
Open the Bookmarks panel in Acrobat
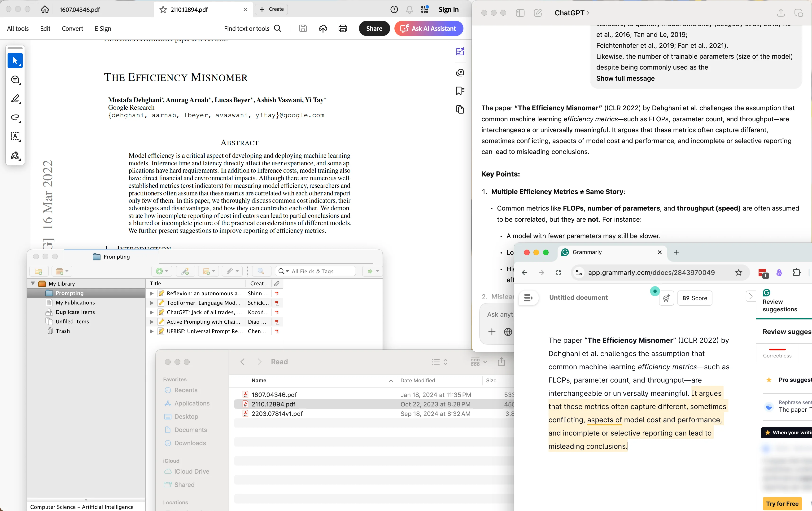pos(459,91)
